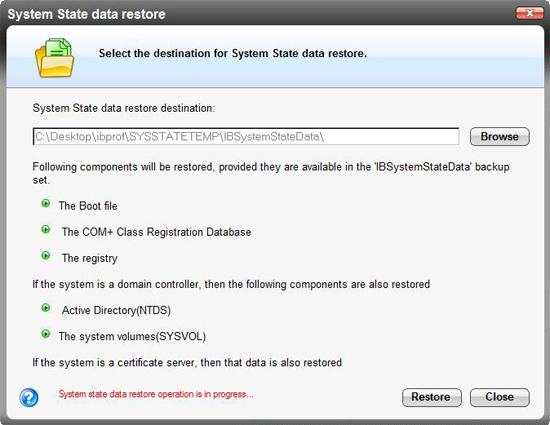
Task: Close the dialog using the red X button
Action: point(530,13)
